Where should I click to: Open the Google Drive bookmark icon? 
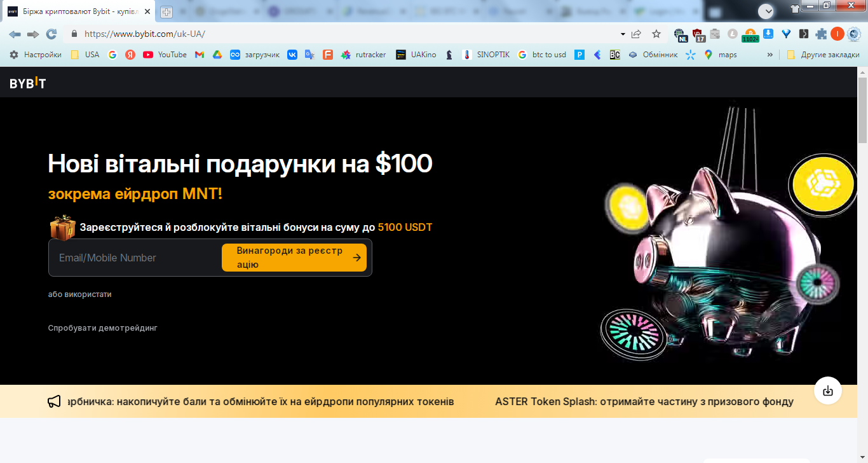[x=217, y=55]
